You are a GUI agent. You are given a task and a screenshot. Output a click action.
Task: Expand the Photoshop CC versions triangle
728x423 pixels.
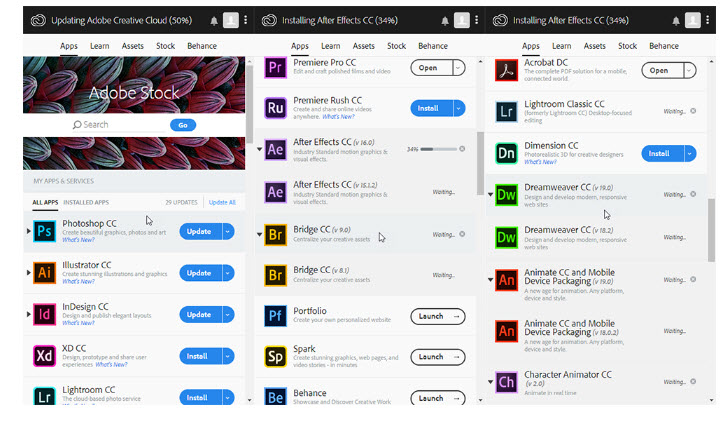28,231
